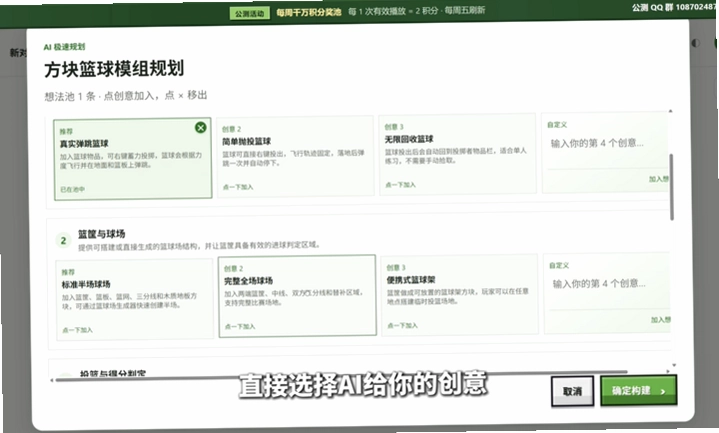The width and height of the screenshot is (719, 433).
Task: Click the half-moon theme icon behind dialog
Action: coord(696,43)
